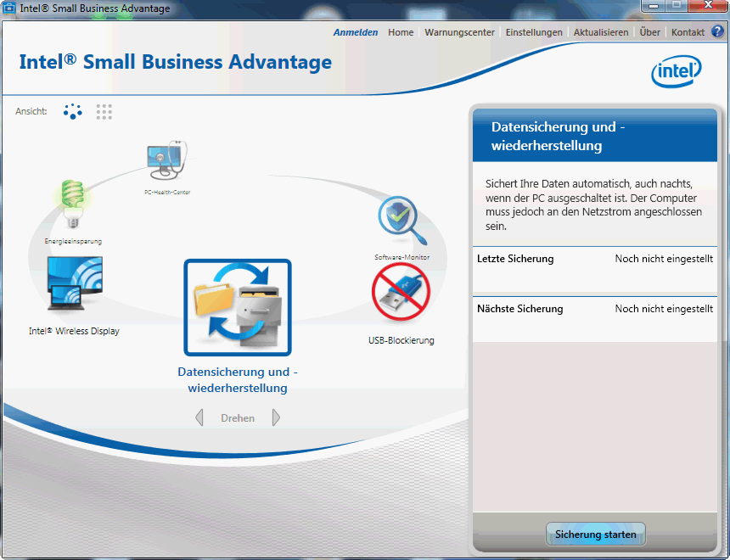
Task: Open Einstellungen
Action: pyautogui.click(x=534, y=32)
